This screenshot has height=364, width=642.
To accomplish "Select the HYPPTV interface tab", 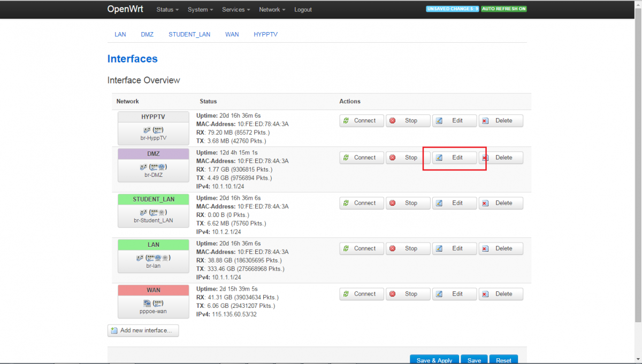I will coord(265,34).
